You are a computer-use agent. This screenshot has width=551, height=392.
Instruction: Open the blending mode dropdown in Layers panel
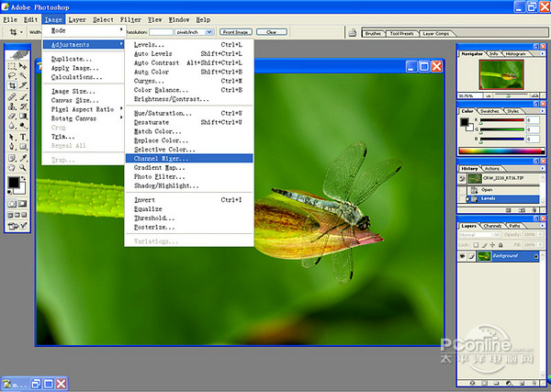(480, 235)
